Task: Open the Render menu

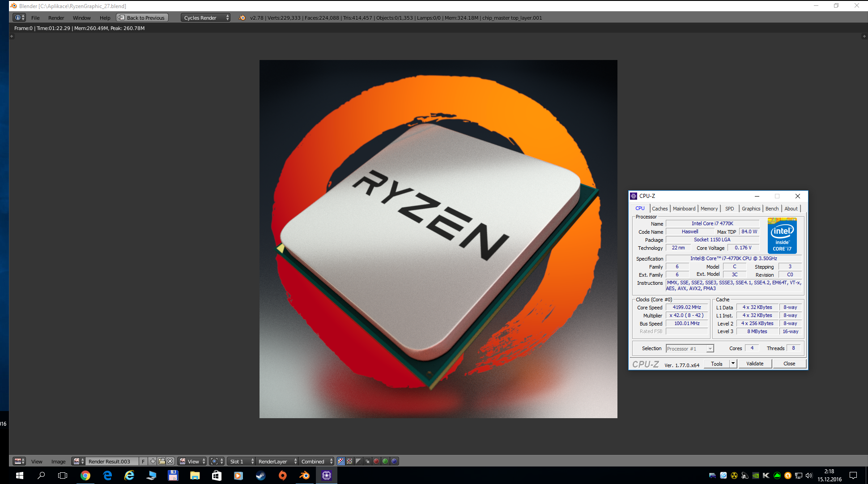Action: point(56,18)
